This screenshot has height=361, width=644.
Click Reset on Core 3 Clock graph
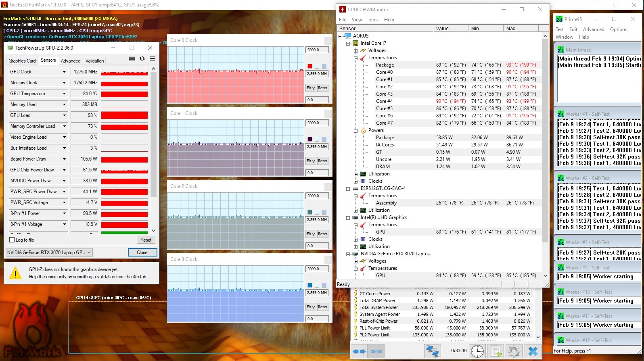pyautogui.click(x=322, y=307)
